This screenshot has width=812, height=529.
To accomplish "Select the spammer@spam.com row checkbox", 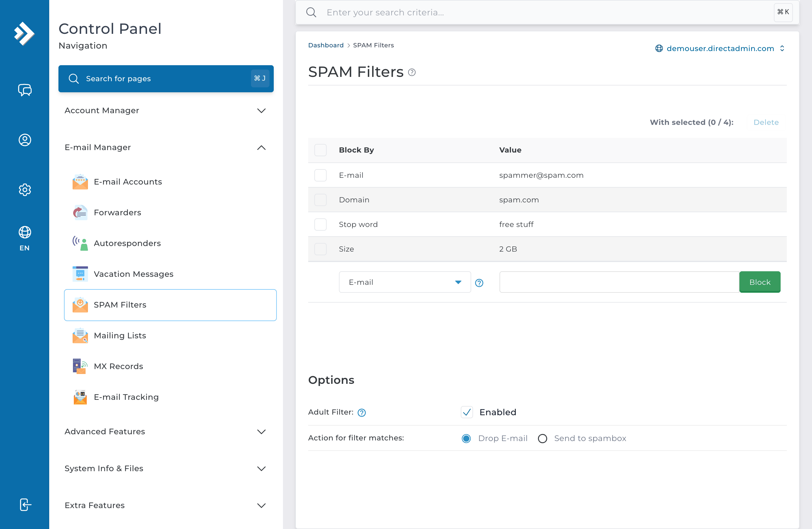I will pos(320,175).
